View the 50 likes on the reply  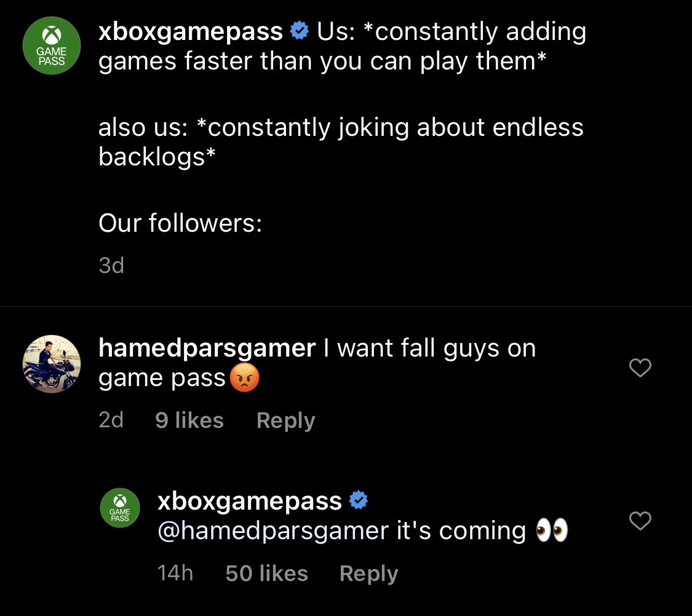point(266,574)
